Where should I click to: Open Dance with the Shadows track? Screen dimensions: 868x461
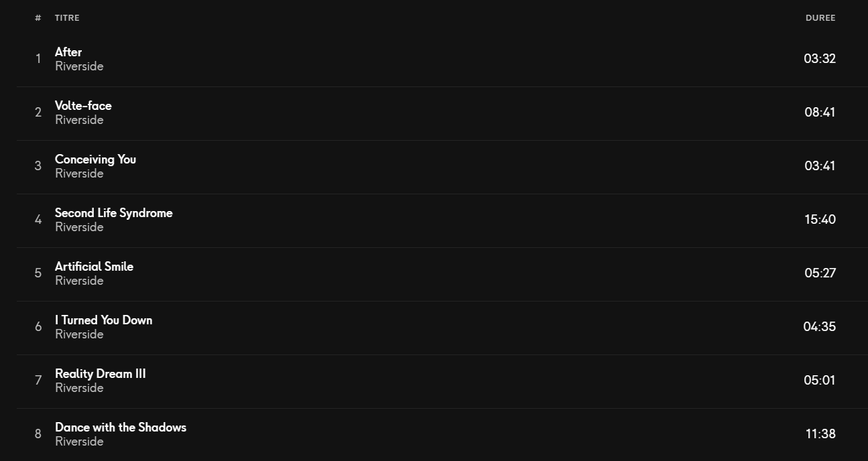121,427
